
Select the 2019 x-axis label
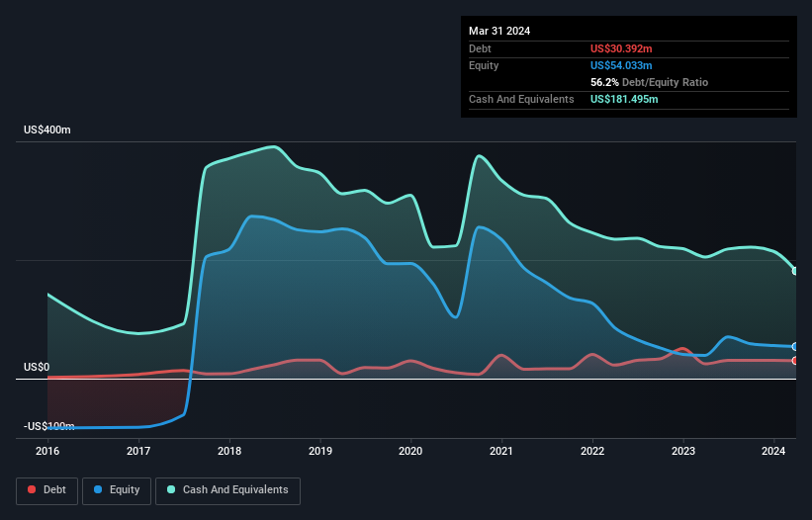320,451
